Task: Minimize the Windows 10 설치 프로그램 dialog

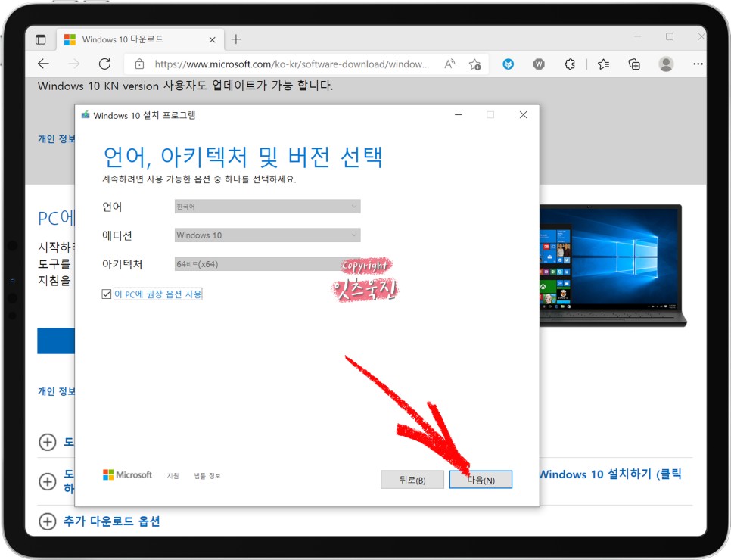Action: coord(459,115)
